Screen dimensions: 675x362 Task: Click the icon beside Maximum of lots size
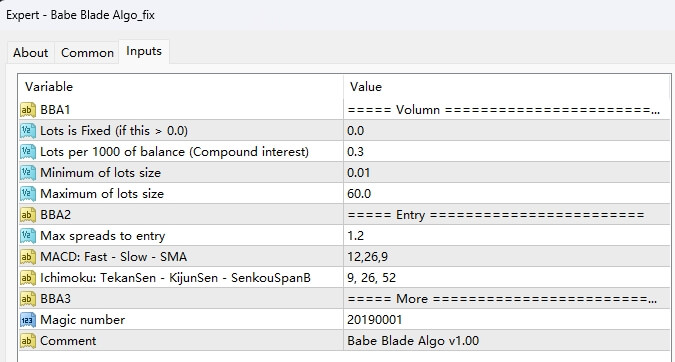pyautogui.click(x=28, y=194)
